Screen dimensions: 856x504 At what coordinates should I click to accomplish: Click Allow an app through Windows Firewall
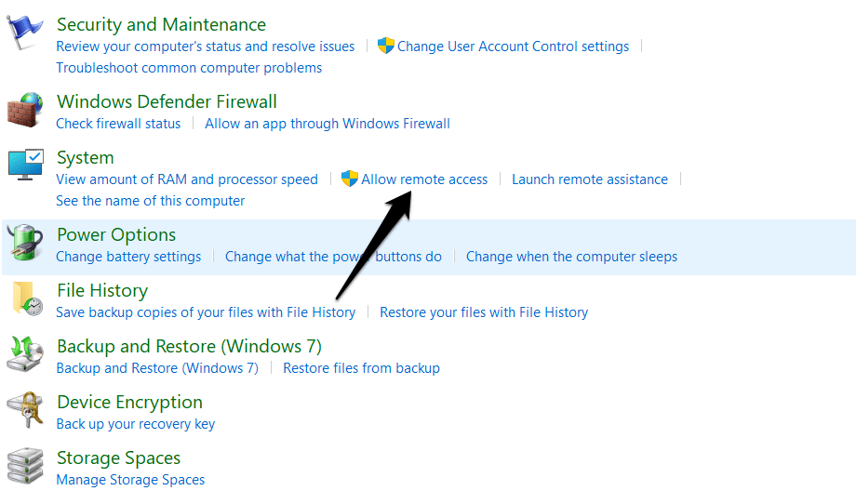pyautogui.click(x=328, y=124)
